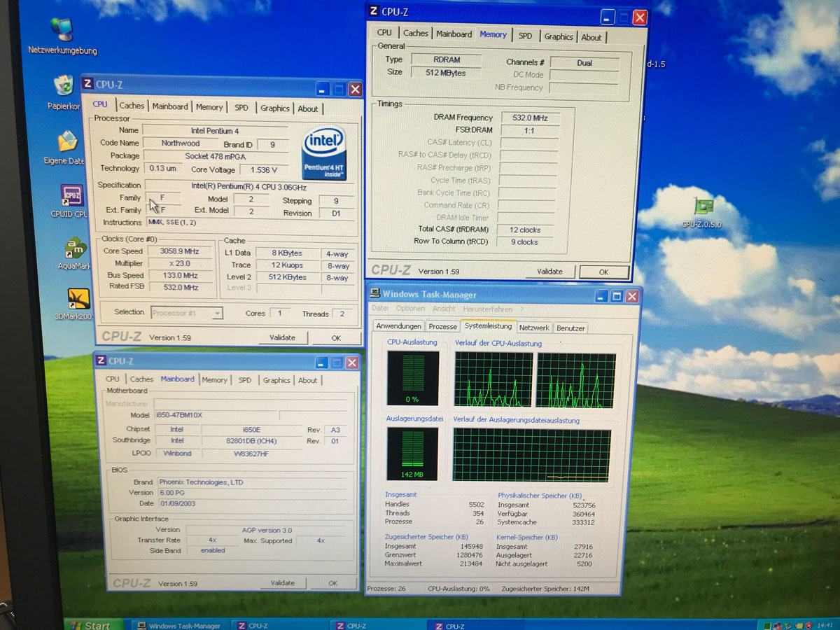Click OK in the CPU-Z memory timings window

[x=603, y=272]
